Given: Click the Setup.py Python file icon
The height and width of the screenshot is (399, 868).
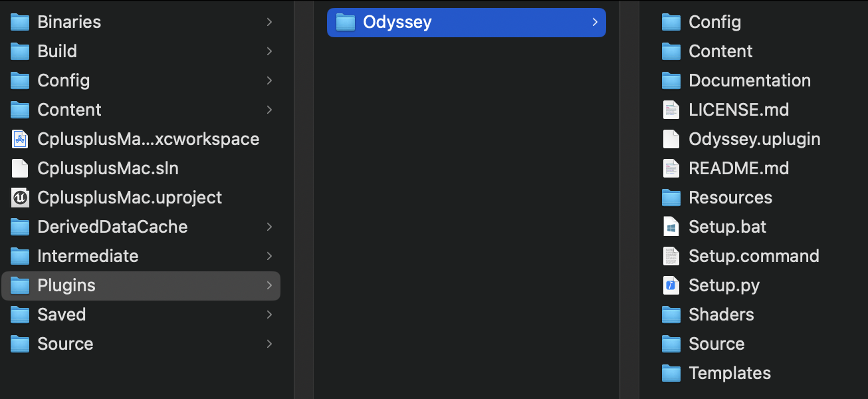Looking at the screenshot, I should pos(671,285).
